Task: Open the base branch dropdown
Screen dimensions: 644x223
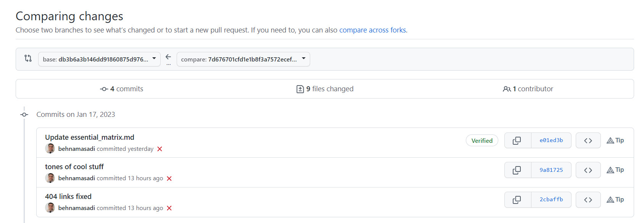Action: [99, 59]
